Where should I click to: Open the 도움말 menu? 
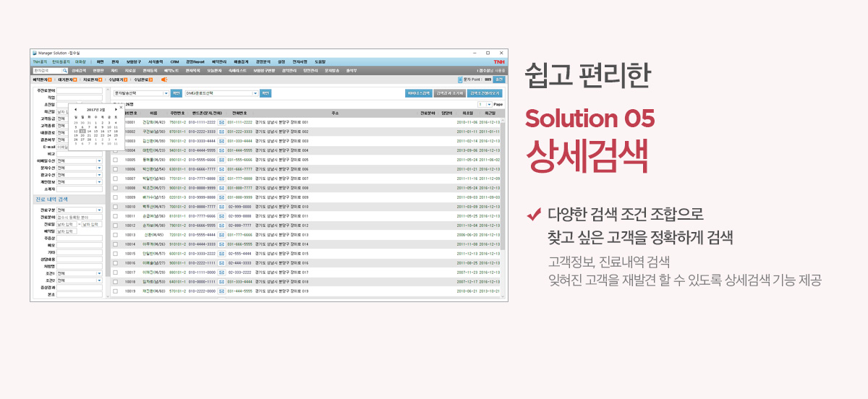pos(320,62)
